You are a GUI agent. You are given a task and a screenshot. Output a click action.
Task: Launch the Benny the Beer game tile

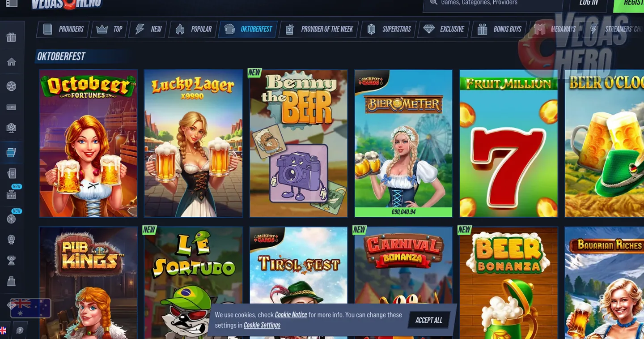tap(299, 143)
